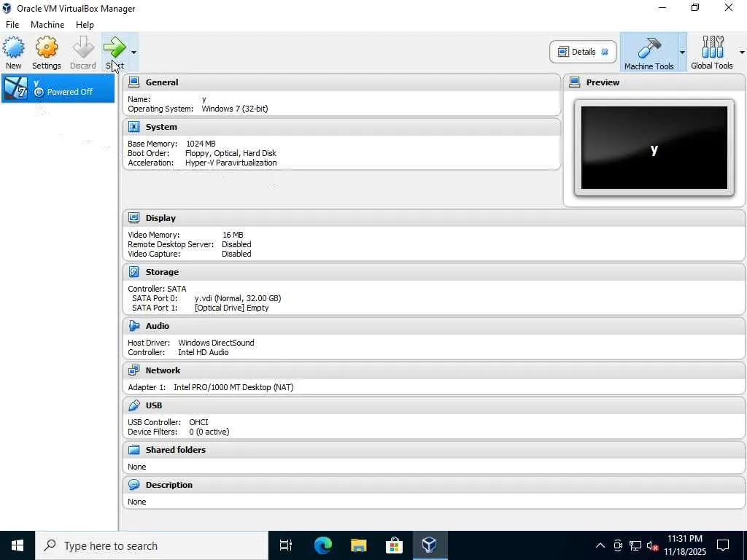Click the Windows Start button

[18, 545]
